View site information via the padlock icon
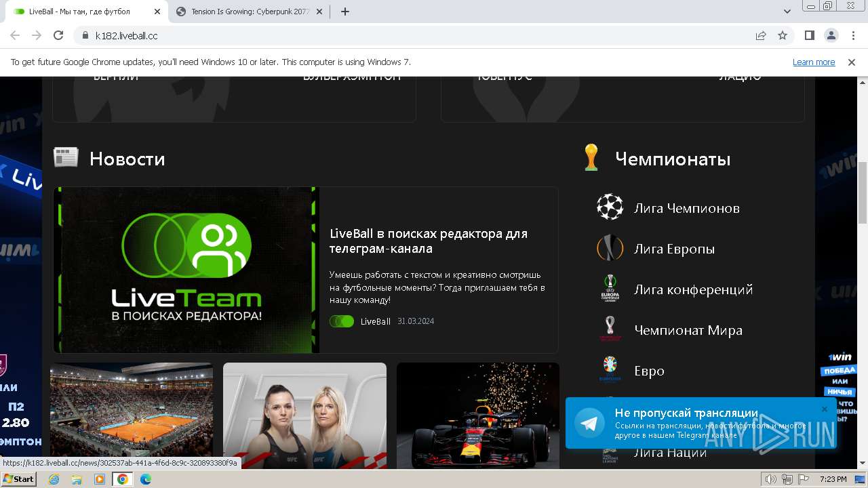This screenshot has width=868, height=488. [x=85, y=35]
